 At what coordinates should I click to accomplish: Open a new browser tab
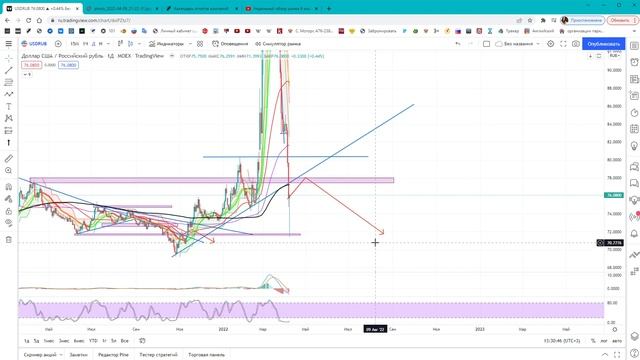[x=329, y=8]
